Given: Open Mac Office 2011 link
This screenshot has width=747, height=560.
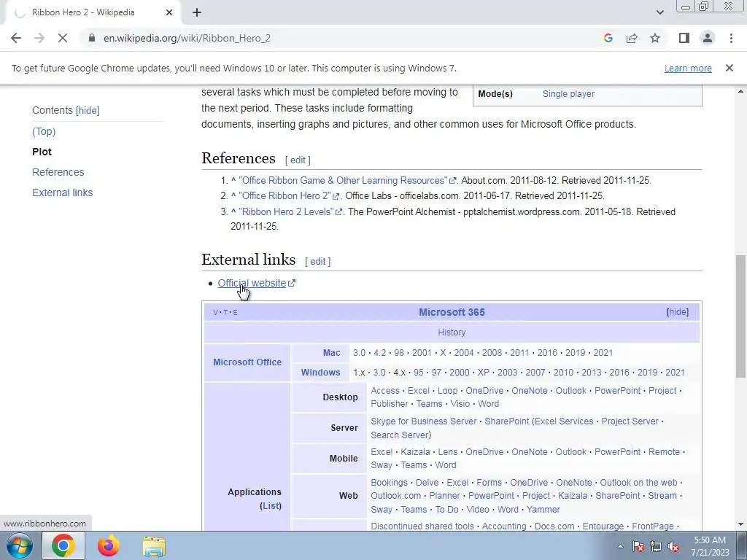Looking at the screenshot, I should [x=519, y=353].
